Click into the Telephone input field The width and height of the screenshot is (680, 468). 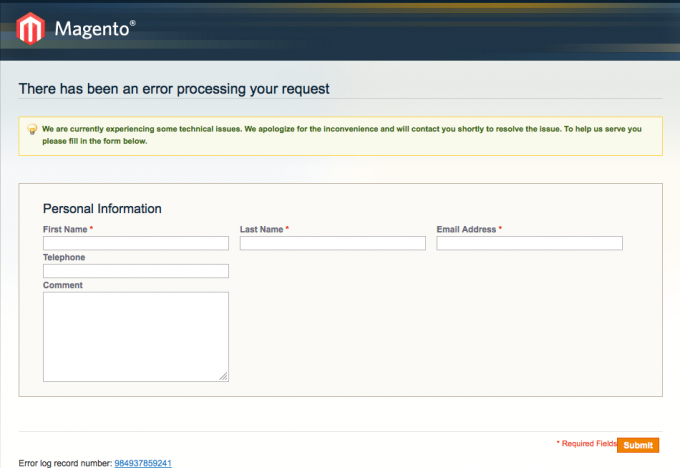[136, 271]
